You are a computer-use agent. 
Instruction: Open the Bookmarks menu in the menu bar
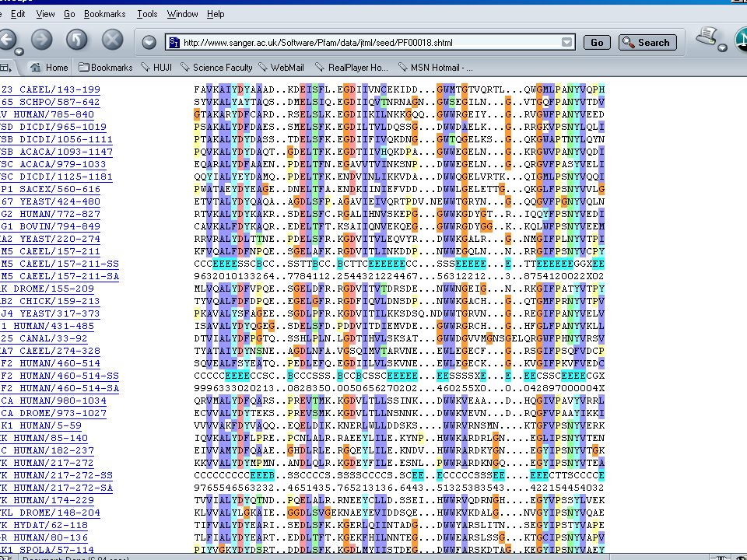105,14
